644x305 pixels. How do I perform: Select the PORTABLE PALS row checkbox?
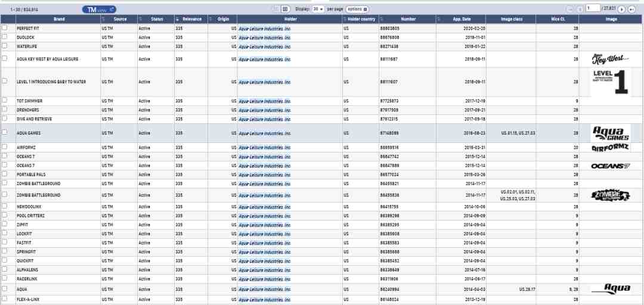(x=5, y=174)
